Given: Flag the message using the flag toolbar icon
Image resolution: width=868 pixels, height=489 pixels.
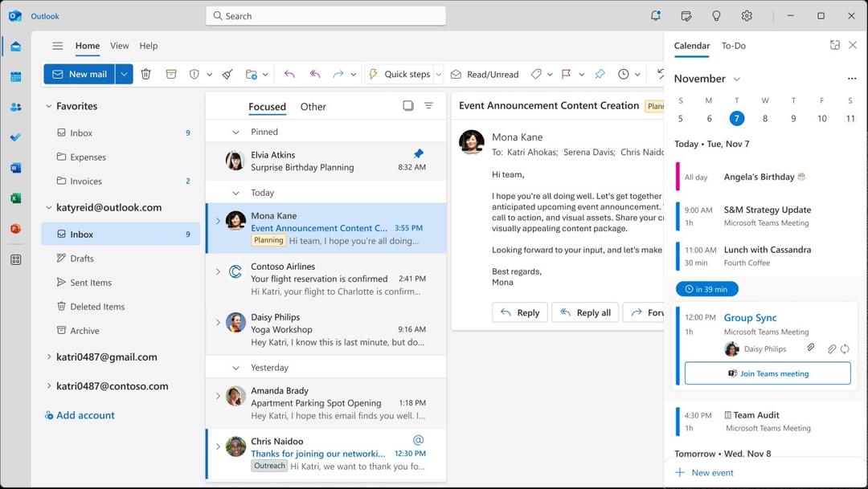Looking at the screenshot, I should click(x=567, y=74).
